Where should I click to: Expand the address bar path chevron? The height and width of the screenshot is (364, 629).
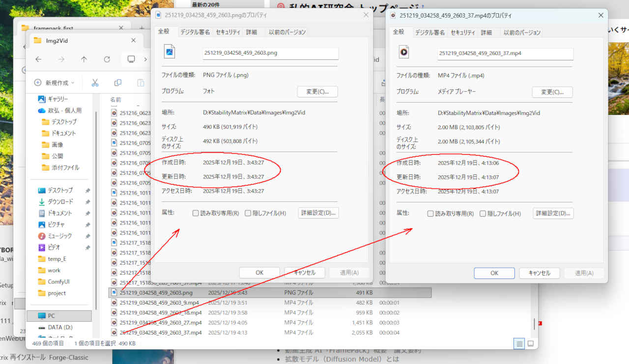tap(145, 59)
